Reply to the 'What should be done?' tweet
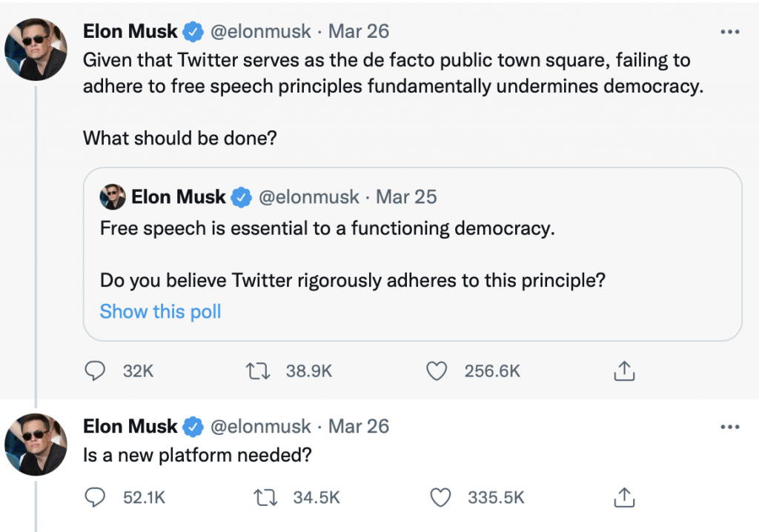Screen dimensions: 759x532 click(x=94, y=370)
